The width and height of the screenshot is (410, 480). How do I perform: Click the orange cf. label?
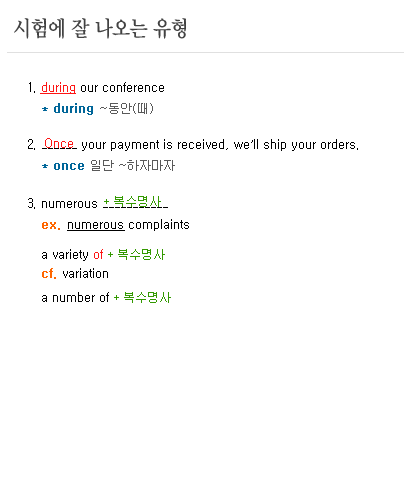[x=49, y=274]
